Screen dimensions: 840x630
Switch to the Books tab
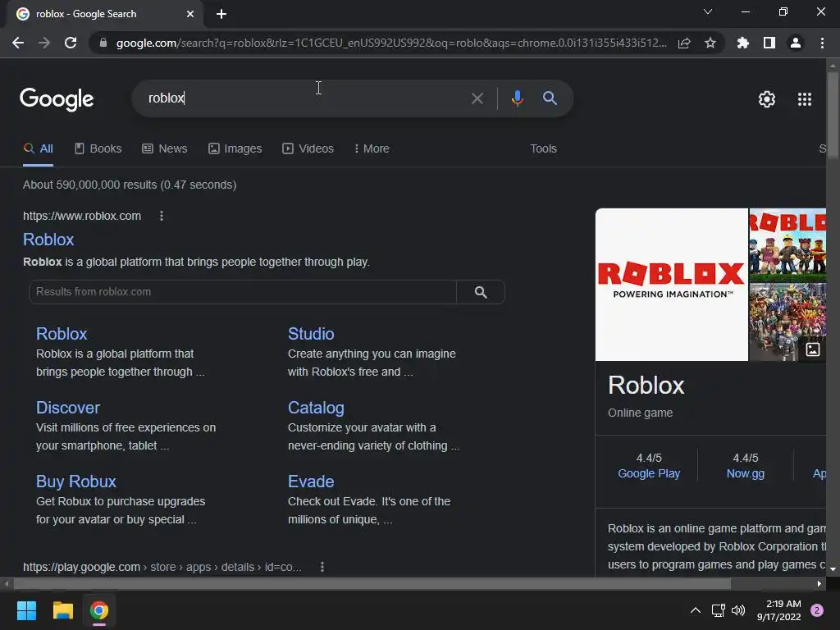(x=98, y=149)
